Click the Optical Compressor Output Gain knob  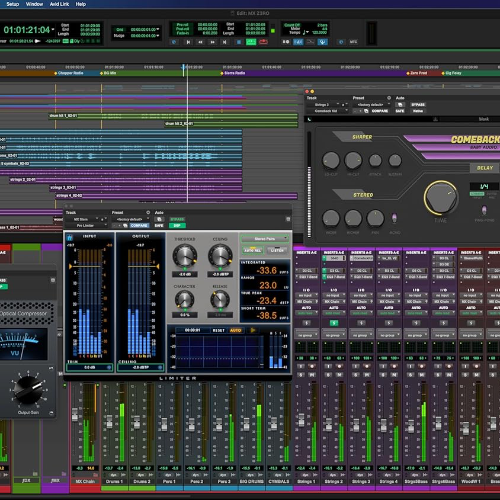(28, 389)
